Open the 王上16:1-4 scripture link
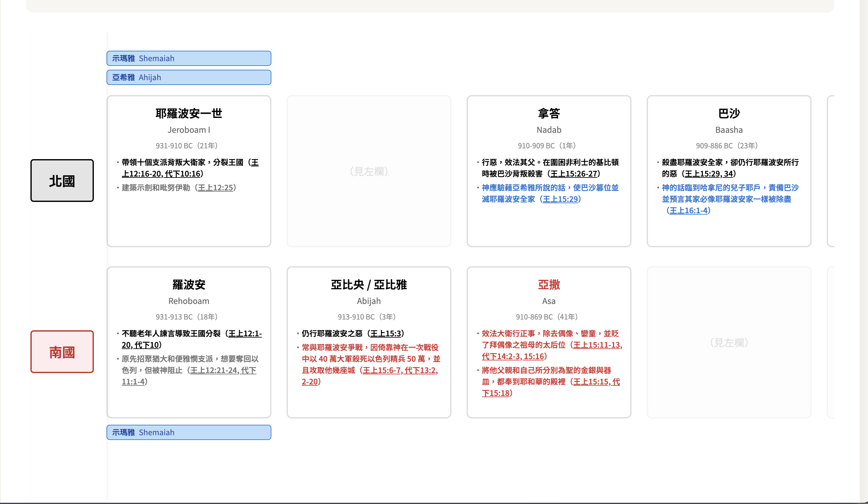This screenshot has width=868, height=504. pos(688,210)
